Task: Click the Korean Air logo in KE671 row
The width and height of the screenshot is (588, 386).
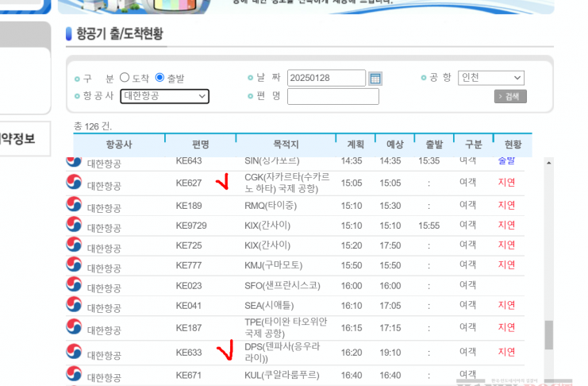Action: click(74, 373)
